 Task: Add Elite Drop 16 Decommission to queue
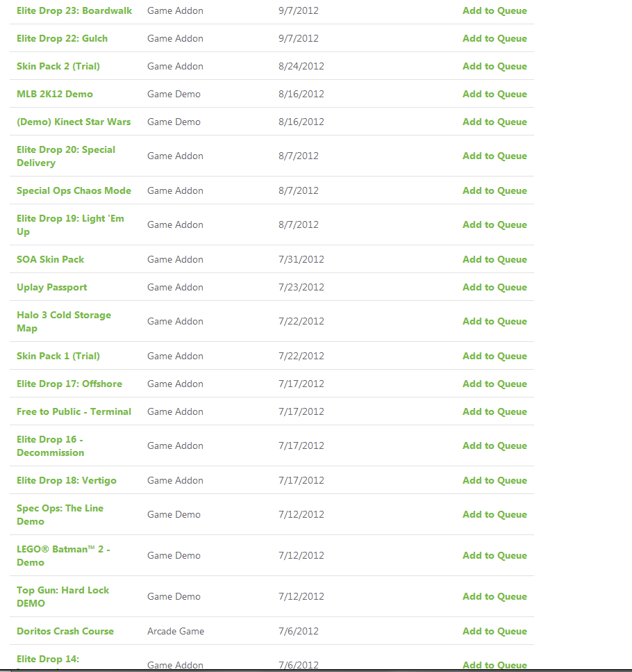coord(494,445)
